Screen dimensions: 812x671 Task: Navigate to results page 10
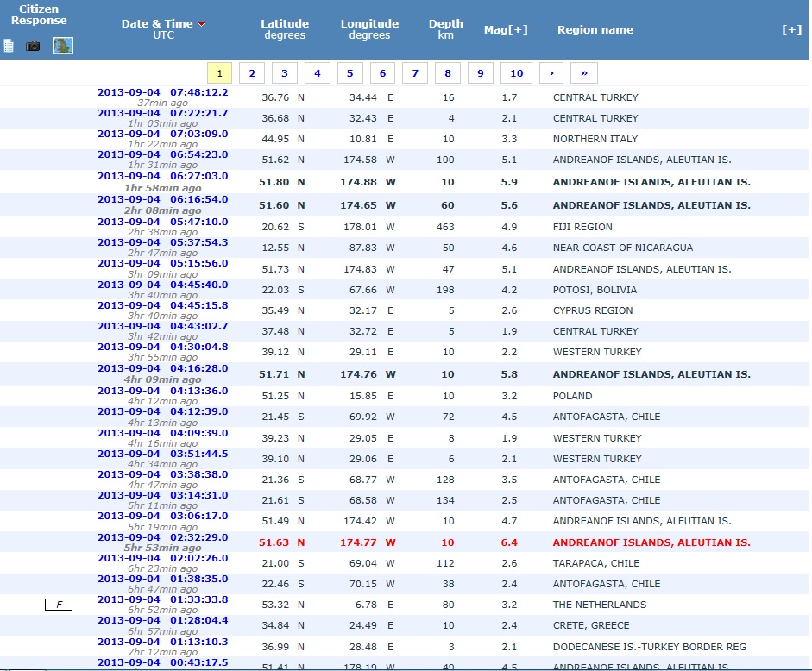point(516,73)
